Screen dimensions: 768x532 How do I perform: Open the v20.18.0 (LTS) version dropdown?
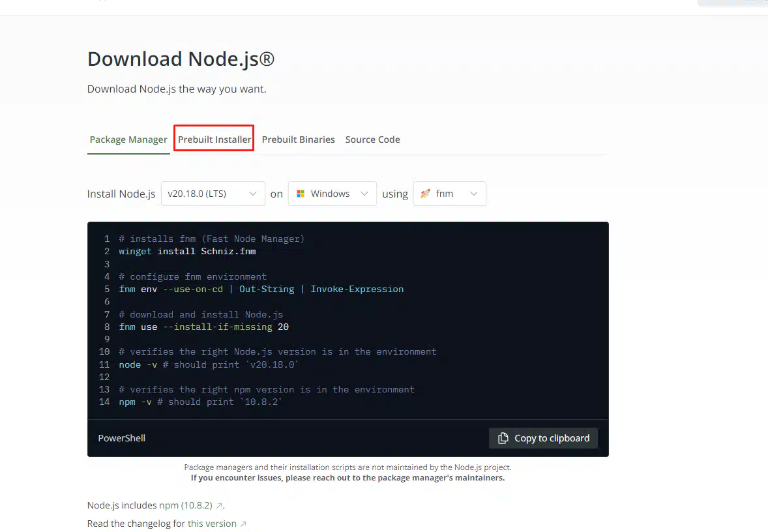pyautogui.click(x=213, y=194)
